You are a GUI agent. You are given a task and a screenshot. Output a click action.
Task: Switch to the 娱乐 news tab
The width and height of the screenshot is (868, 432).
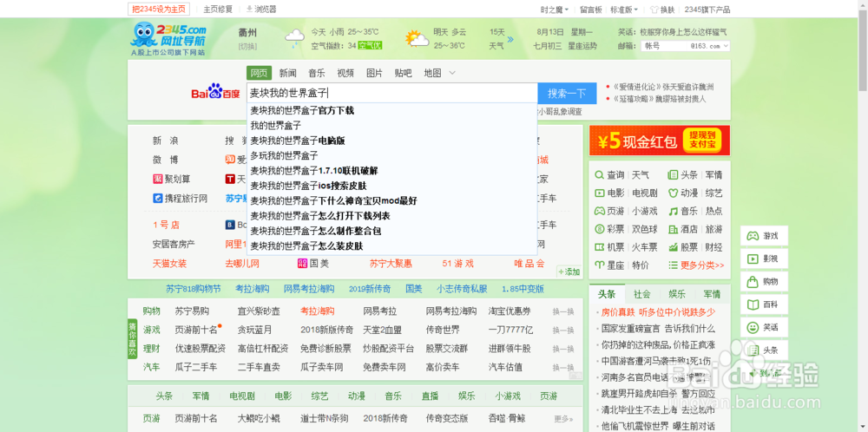point(676,294)
